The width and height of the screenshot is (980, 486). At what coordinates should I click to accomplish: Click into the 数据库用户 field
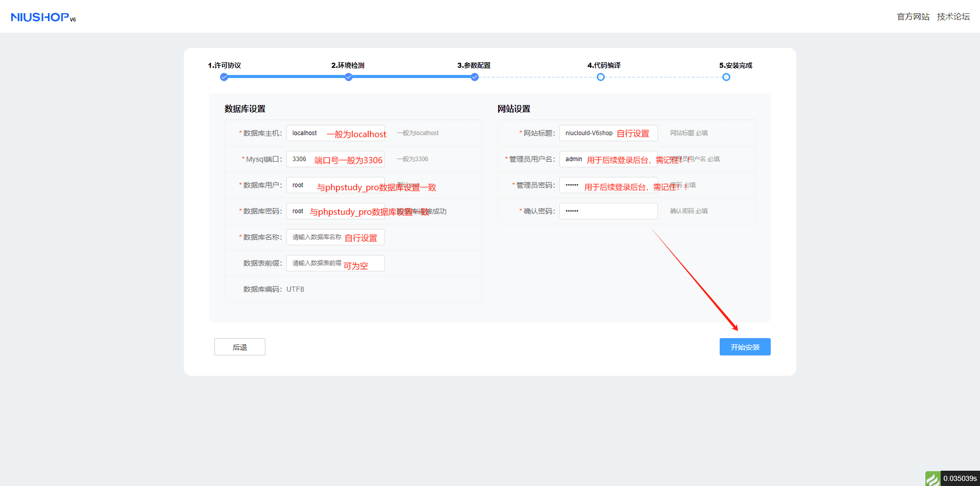(335, 185)
